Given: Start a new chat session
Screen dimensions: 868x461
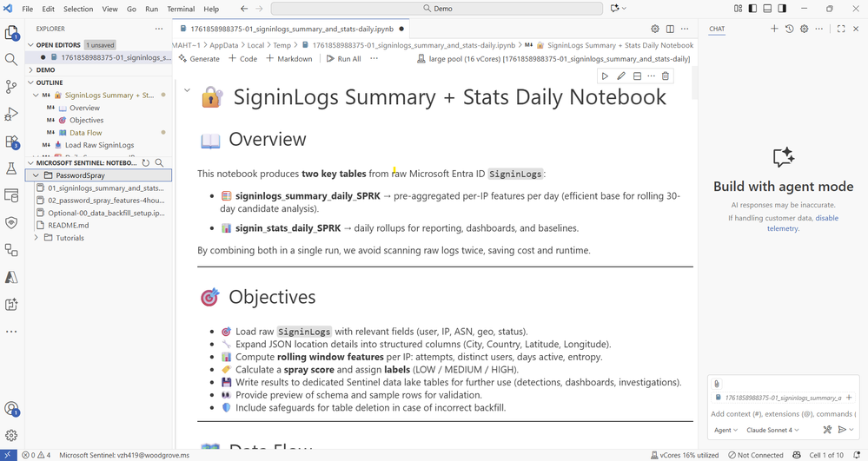Looking at the screenshot, I should click(x=774, y=29).
